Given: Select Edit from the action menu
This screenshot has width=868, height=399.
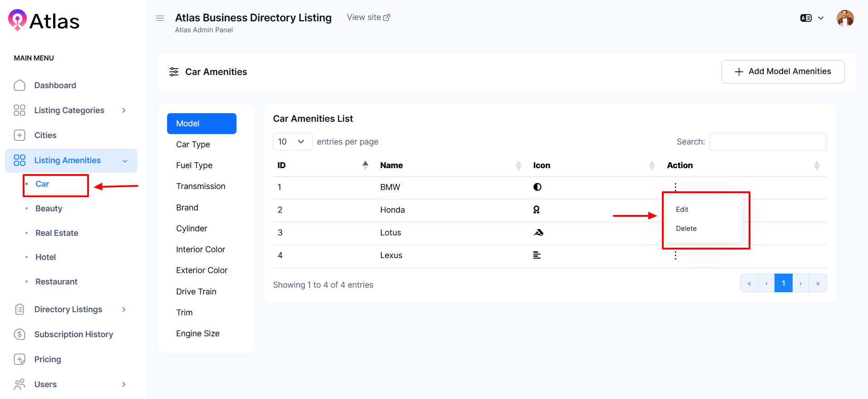Looking at the screenshot, I should coord(682,209).
